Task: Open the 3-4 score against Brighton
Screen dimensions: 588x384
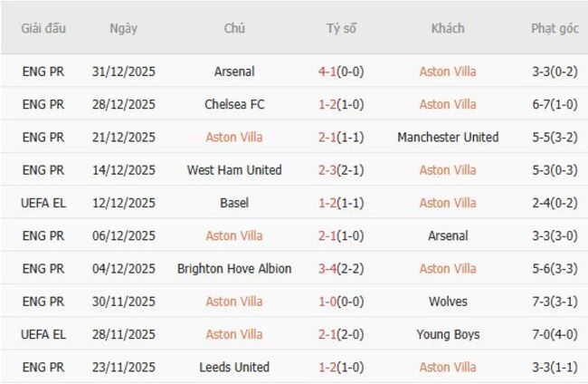Action: [x=329, y=269]
